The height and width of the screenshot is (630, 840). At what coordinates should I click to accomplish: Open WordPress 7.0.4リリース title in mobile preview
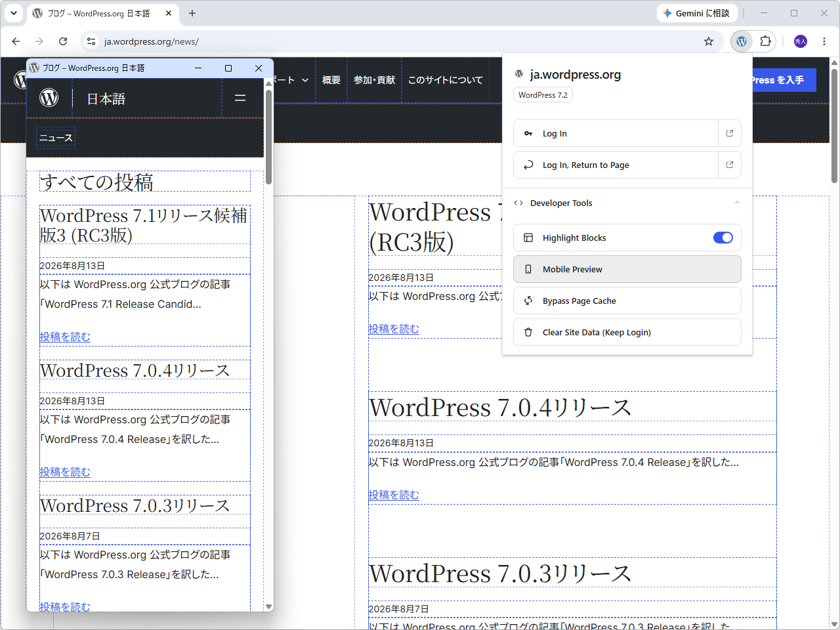pos(135,370)
